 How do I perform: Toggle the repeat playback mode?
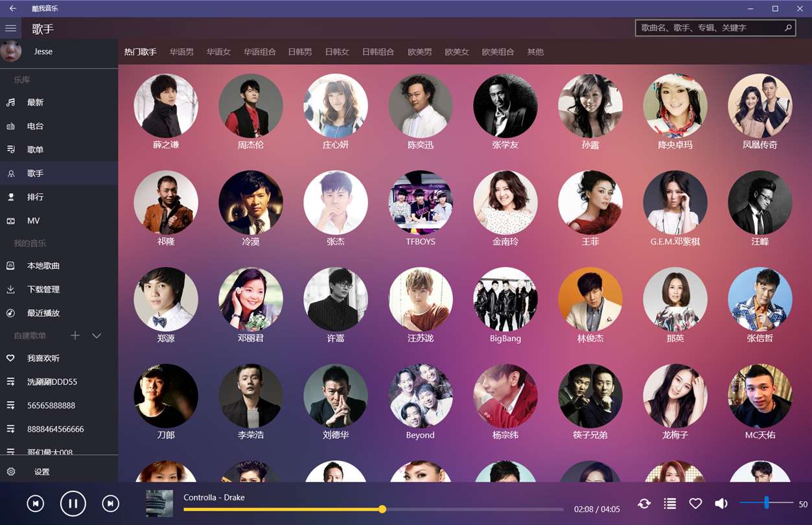coord(644,504)
